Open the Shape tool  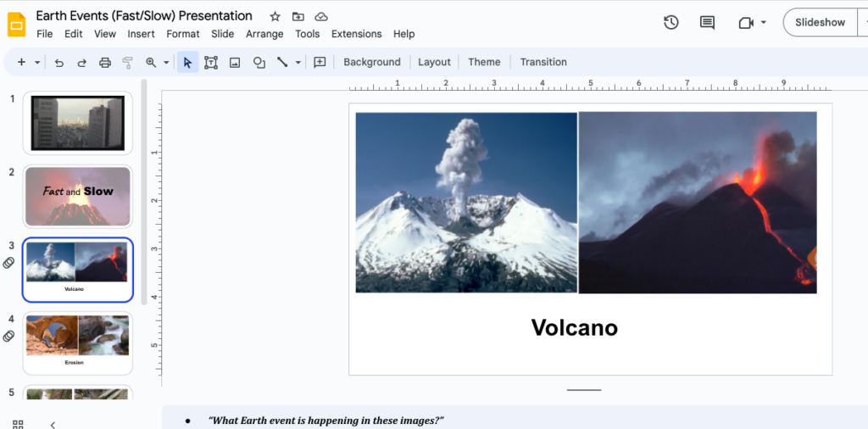click(x=259, y=63)
